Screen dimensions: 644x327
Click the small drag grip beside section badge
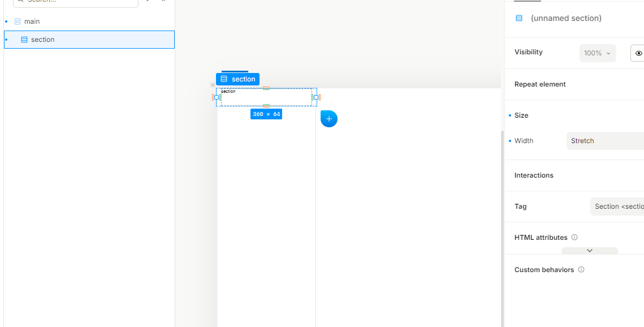tap(213, 85)
